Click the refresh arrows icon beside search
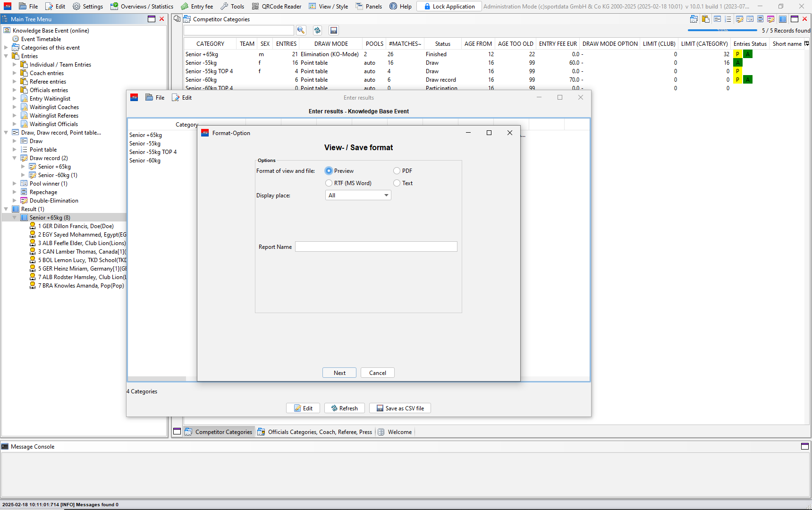This screenshot has height=510, width=812. pyautogui.click(x=317, y=30)
